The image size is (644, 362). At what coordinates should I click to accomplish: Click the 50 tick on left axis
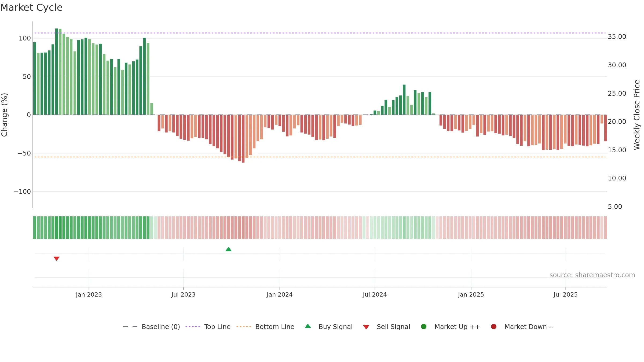(x=27, y=77)
